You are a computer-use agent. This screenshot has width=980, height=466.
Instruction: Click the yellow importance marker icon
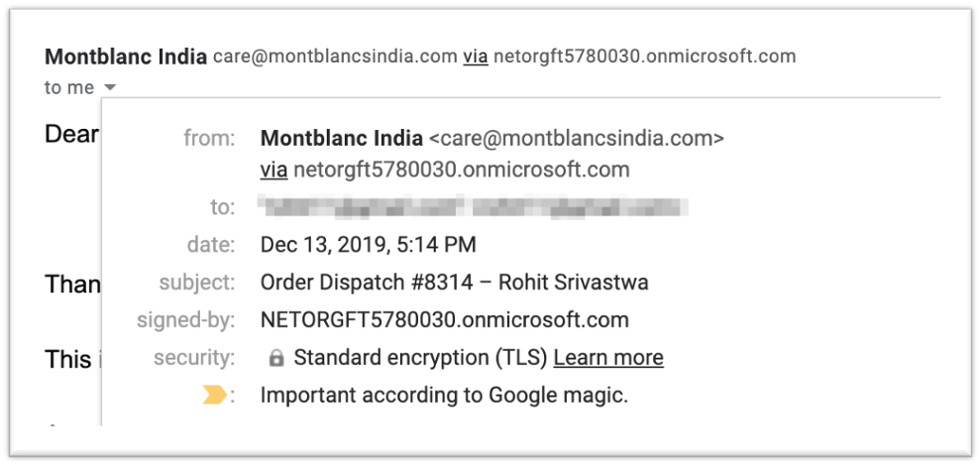coord(214,395)
